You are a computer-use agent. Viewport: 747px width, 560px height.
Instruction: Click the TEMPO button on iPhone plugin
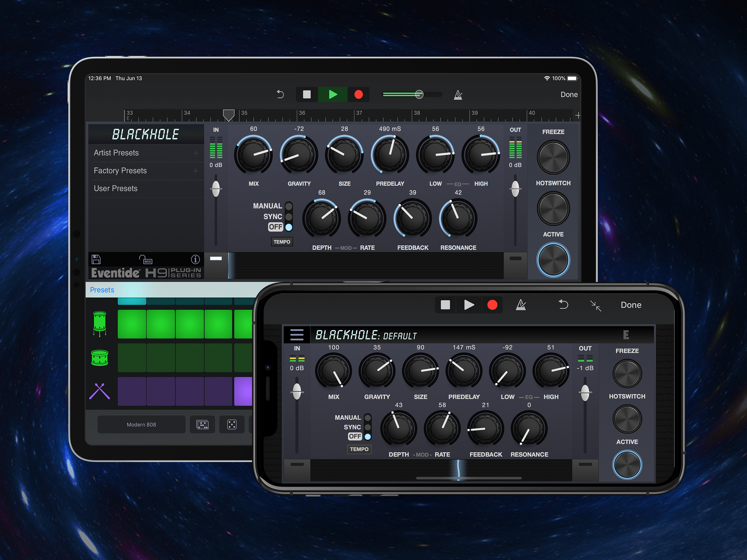coord(359,449)
